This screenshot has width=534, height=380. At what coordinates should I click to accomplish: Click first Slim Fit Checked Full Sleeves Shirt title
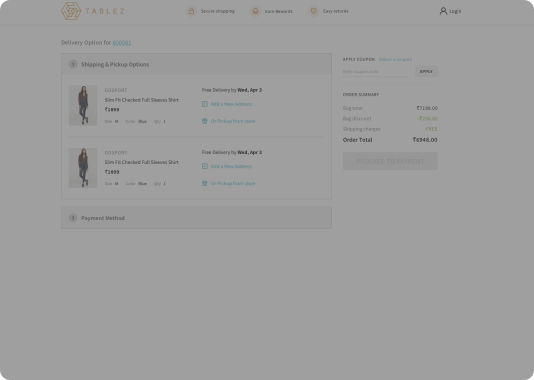[142, 100]
